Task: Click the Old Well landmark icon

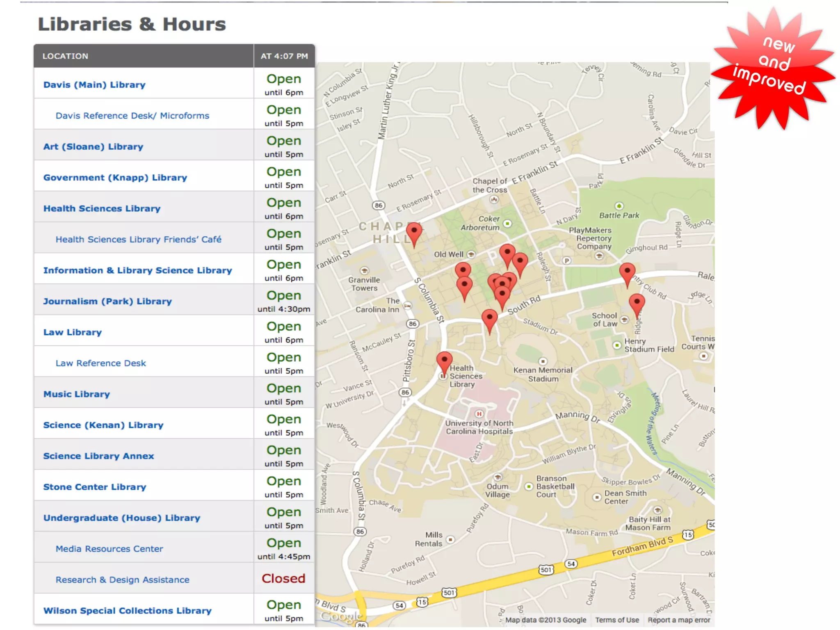Action: 471,254
